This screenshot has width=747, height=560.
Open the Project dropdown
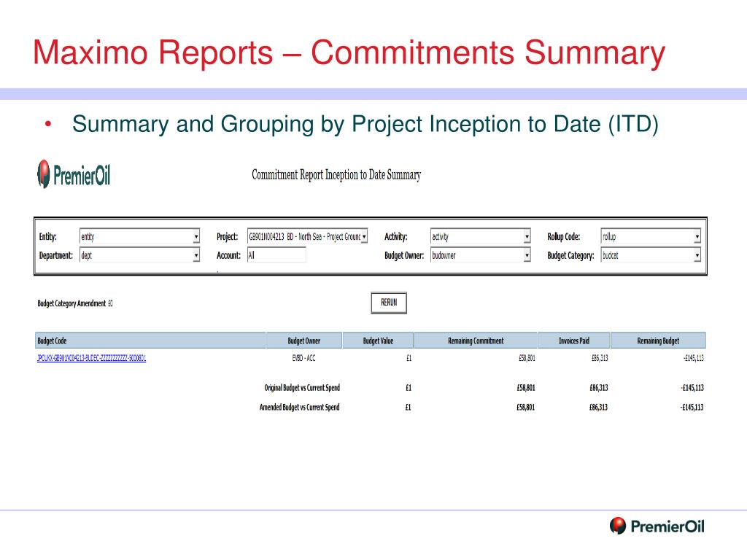point(307,236)
